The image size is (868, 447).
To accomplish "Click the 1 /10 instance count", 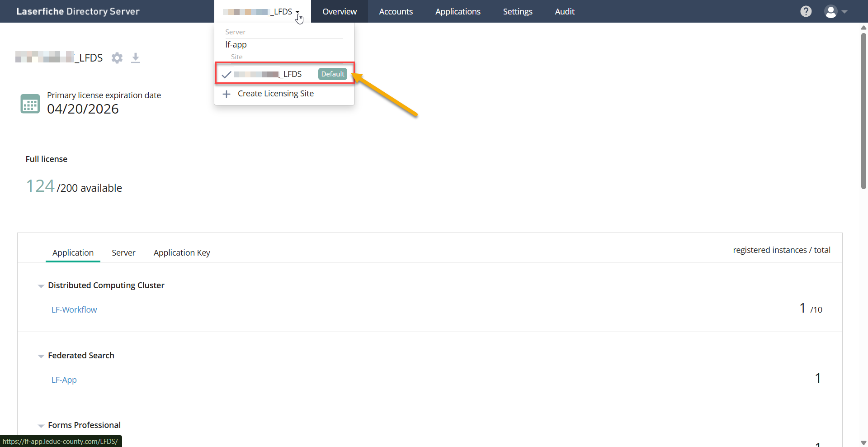I will 811,309.
